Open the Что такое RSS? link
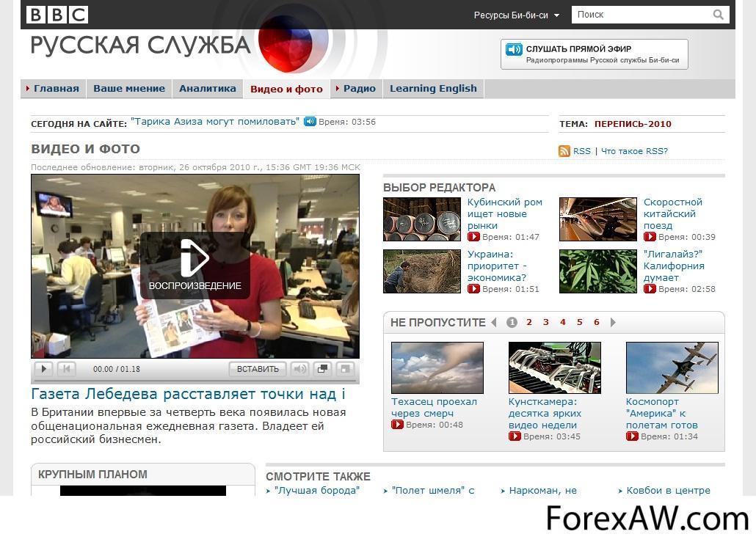The width and height of the screenshot is (756, 545). coord(634,151)
